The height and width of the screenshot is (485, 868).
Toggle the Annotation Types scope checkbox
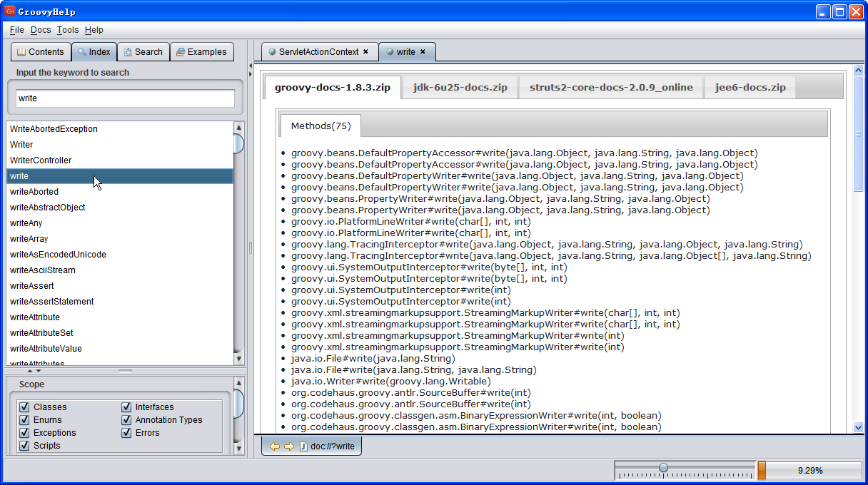[x=126, y=420]
